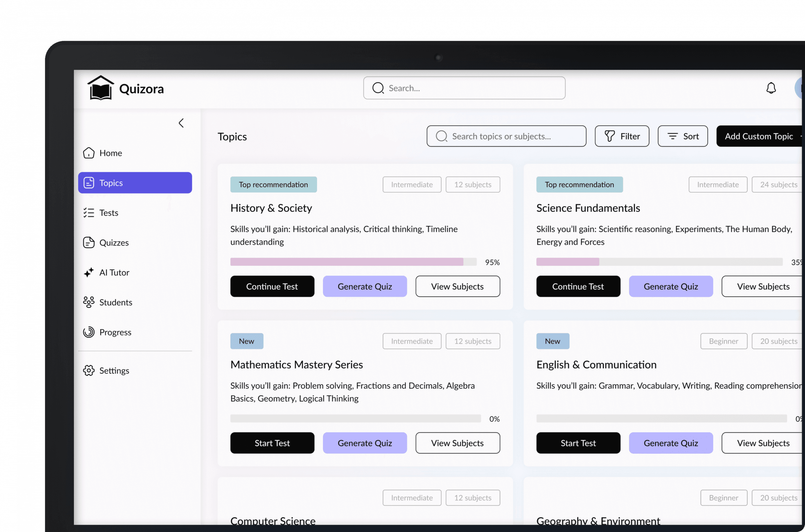
Task: Open History & Society topic title
Action: click(x=271, y=208)
